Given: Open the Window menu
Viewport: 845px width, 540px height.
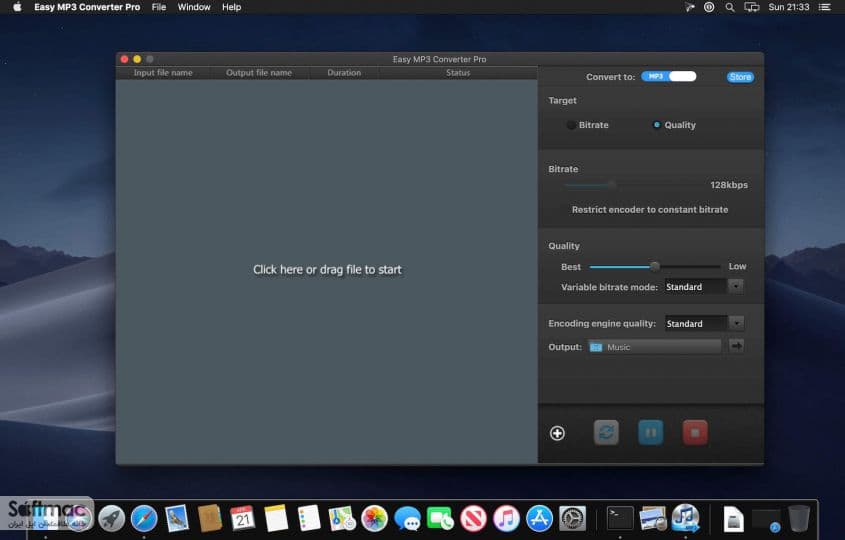Looking at the screenshot, I should [194, 7].
